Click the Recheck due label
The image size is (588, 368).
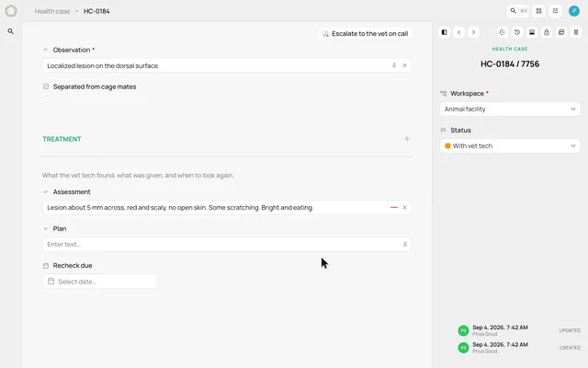pyautogui.click(x=73, y=266)
